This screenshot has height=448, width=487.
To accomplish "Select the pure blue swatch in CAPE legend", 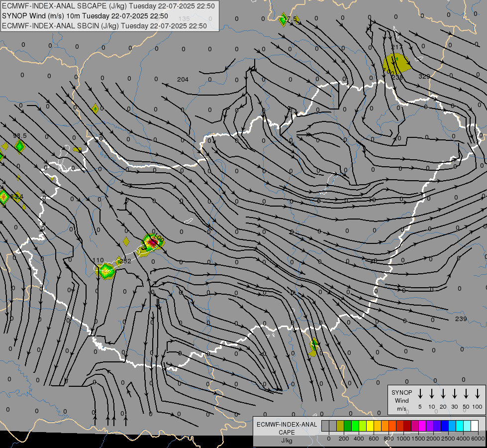I will (x=445, y=426).
